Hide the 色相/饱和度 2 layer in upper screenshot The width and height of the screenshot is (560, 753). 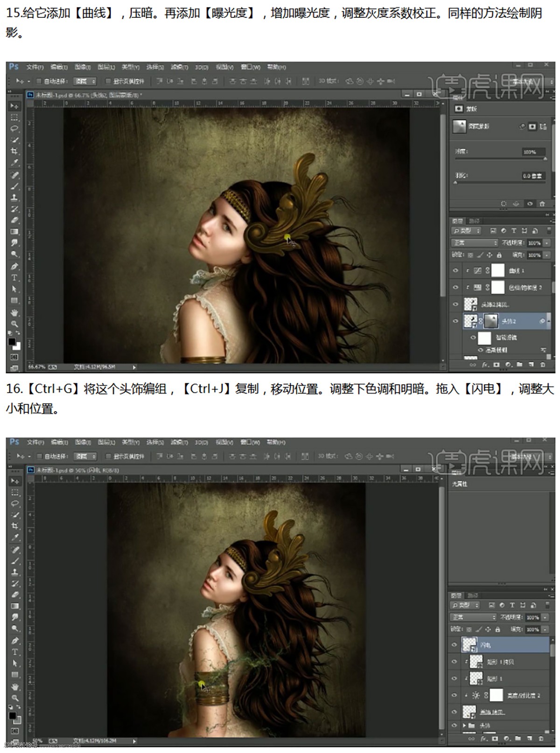pyautogui.click(x=455, y=287)
